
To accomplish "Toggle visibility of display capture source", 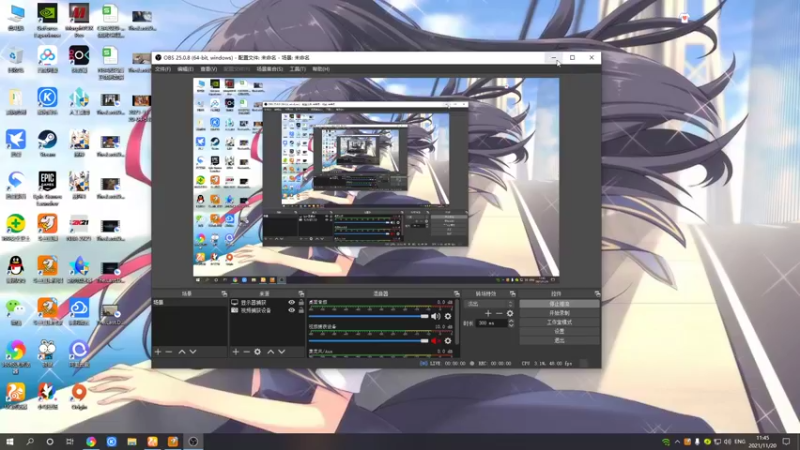I will (x=291, y=303).
